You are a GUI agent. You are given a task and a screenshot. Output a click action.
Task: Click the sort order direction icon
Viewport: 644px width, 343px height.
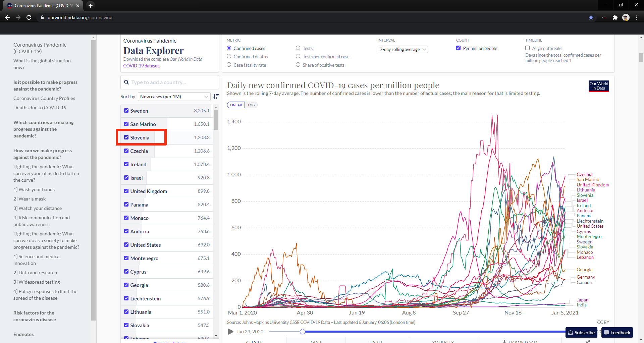tap(216, 97)
